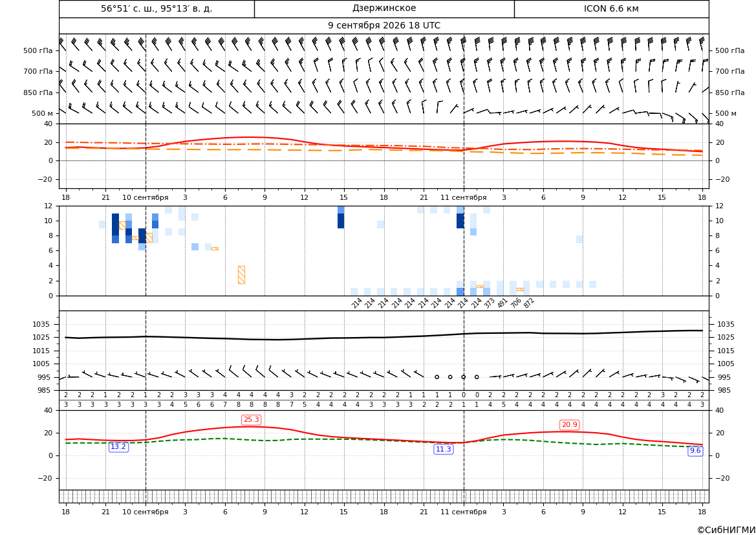
Task: Select the 9 сентября 2026 18 UTC header
Action: (383, 26)
